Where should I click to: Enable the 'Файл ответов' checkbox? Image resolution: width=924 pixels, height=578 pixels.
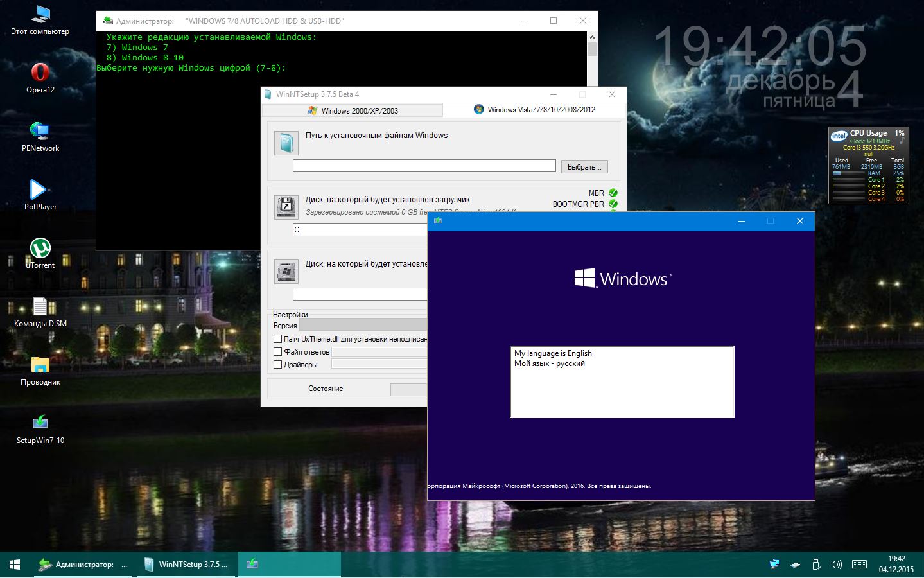(x=277, y=351)
